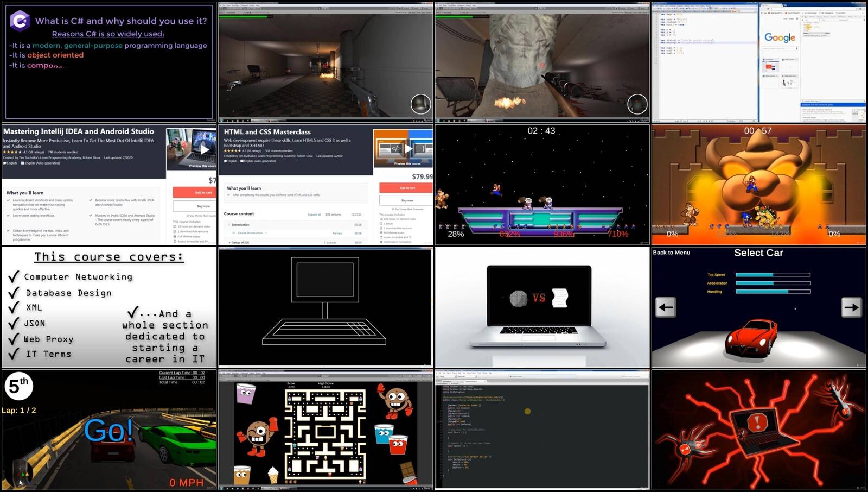Click the Acceleration bar

773,283
